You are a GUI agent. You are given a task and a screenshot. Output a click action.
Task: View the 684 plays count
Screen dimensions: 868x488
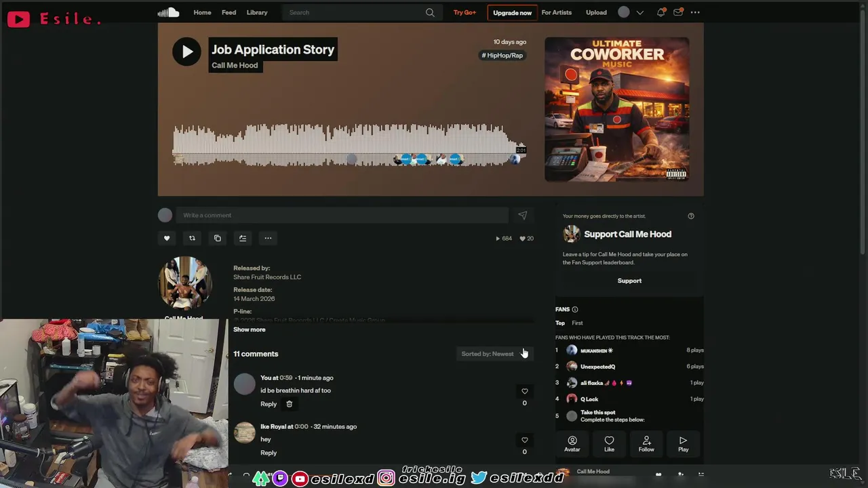coord(504,239)
